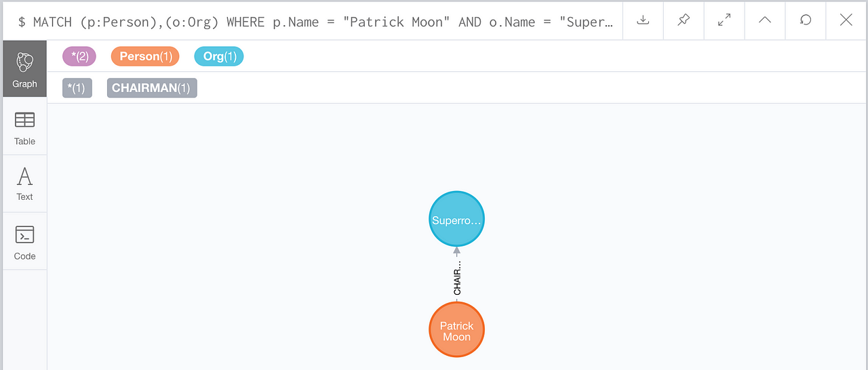This screenshot has width=868, height=370.
Task: Select the gray *(1) relationships pill
Action: point(77,88)
